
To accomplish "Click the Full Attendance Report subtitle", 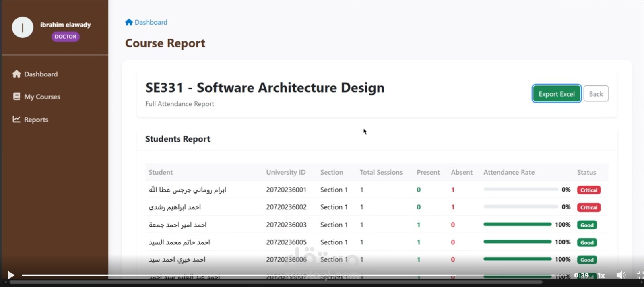I will pos(180,104).
